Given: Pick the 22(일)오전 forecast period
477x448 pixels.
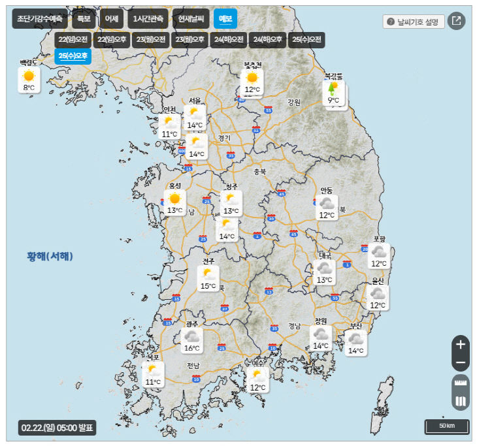Looking at the screenshot, I should [72, 40].
